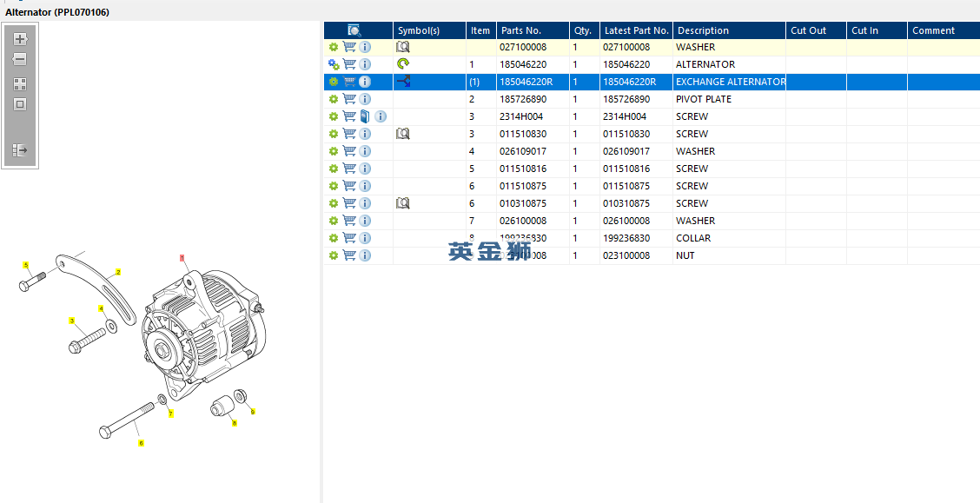
Task: Open info for SCREW 011510816
Action: 365,169
